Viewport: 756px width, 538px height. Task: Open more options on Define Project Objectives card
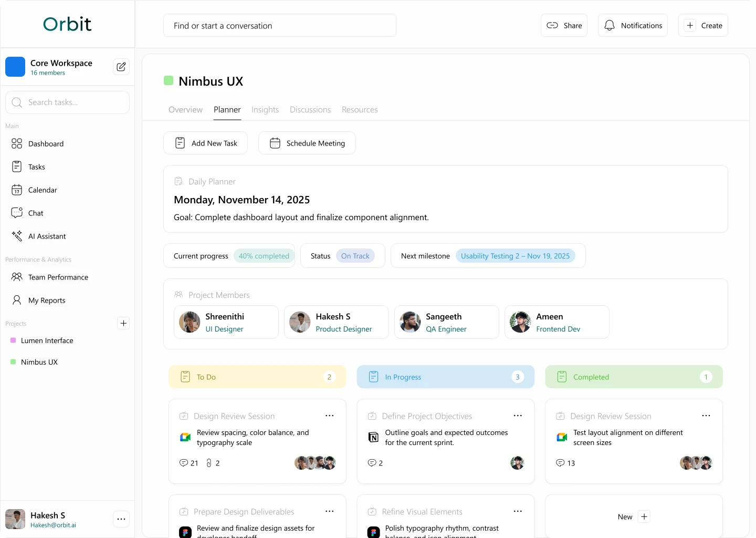point(518,416)
